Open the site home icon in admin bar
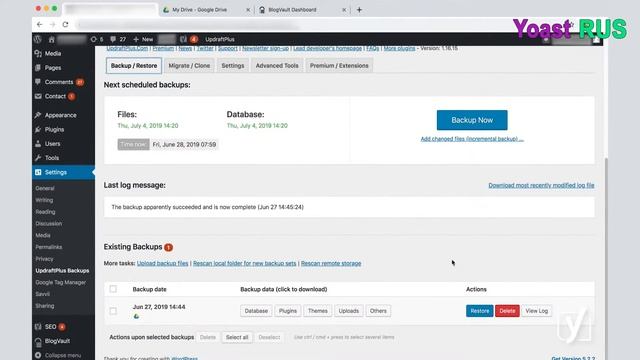 click(x=51, y=40)
